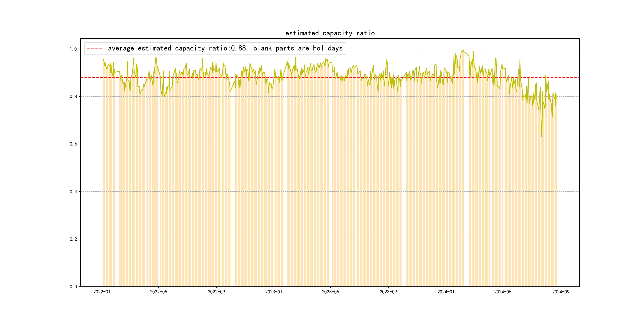644x322 pixels.
Task: Click the 0.0 y-axis tick label
Action: [73, 286]
